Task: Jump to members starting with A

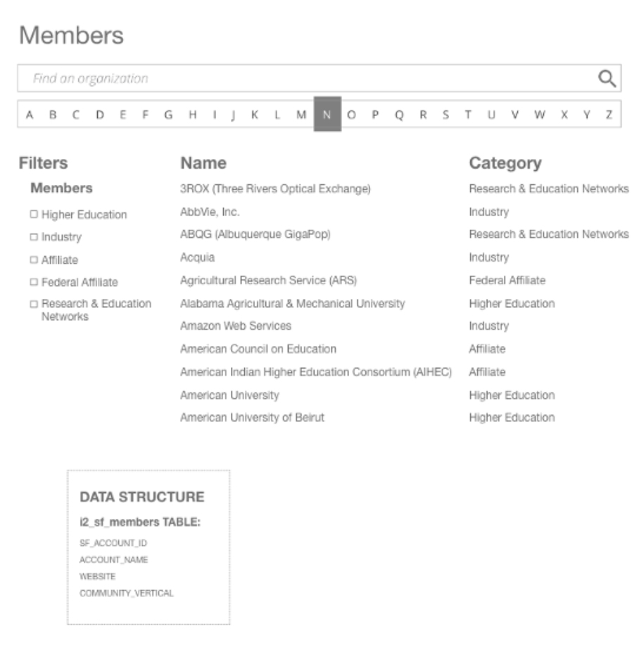Action: tap(29, 113)
